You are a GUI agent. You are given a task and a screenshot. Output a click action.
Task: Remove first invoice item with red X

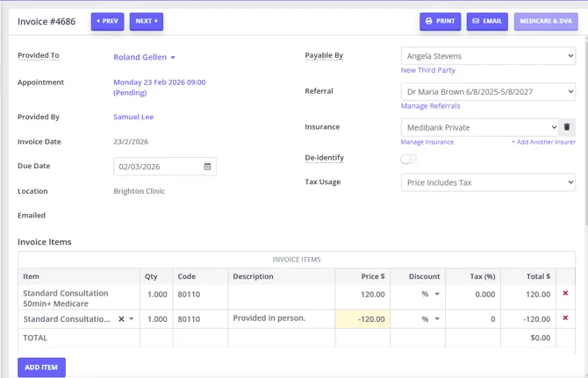[565, 293]
